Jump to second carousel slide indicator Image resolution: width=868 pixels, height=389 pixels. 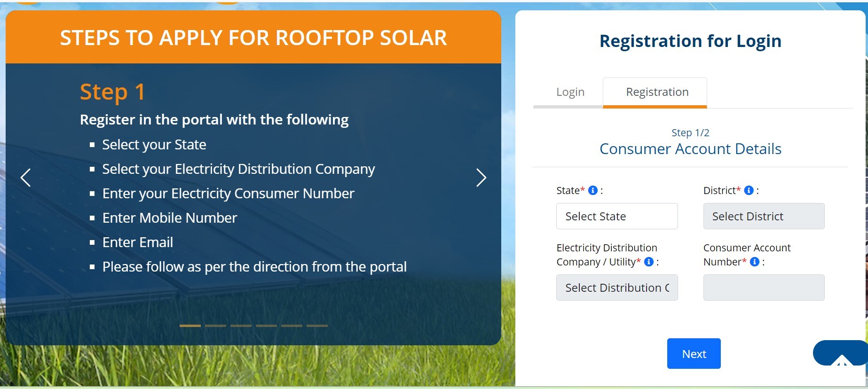[215, 326]
